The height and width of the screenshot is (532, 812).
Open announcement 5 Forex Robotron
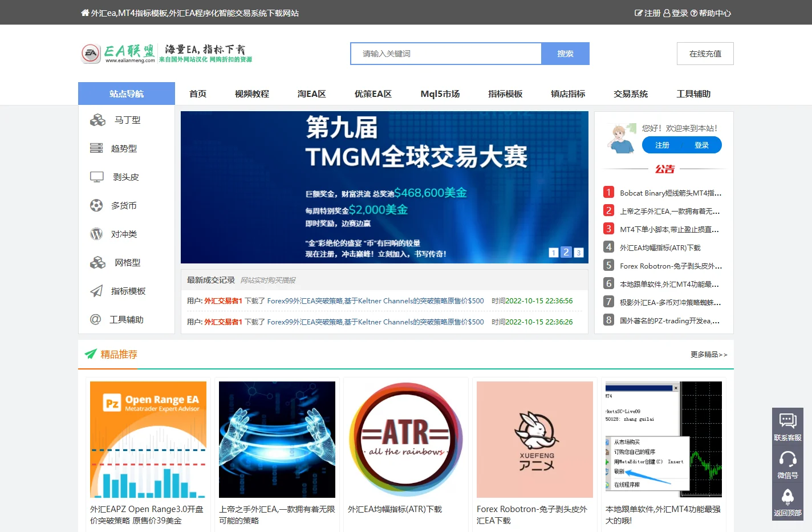pos(671,266)
